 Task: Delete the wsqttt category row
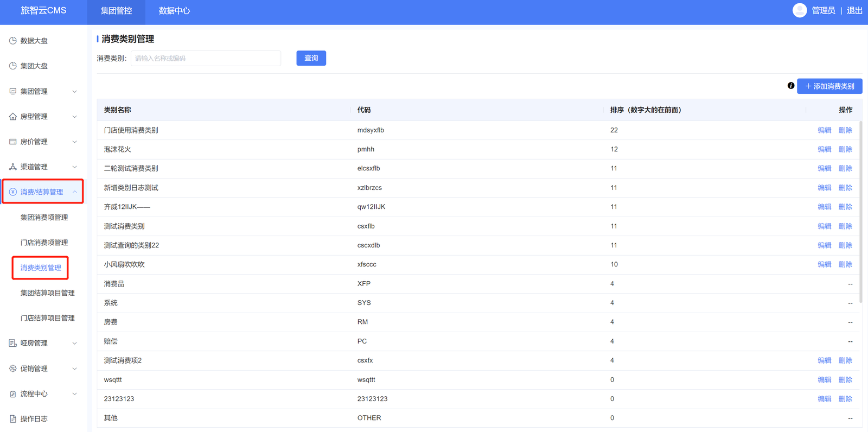845,380
